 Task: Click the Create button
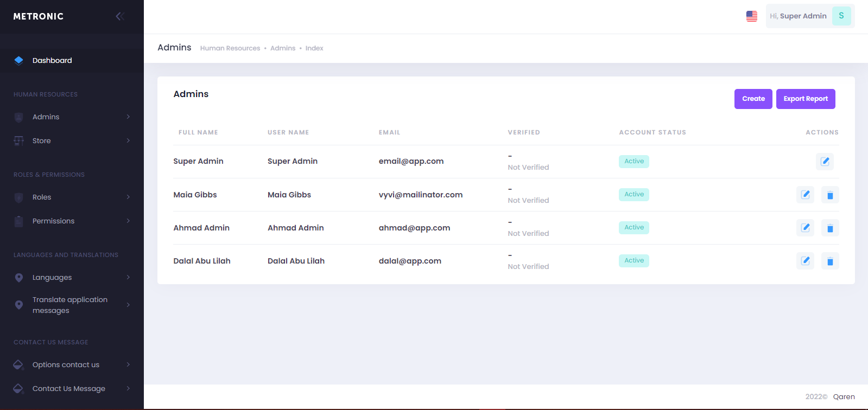tap(753, 99)
